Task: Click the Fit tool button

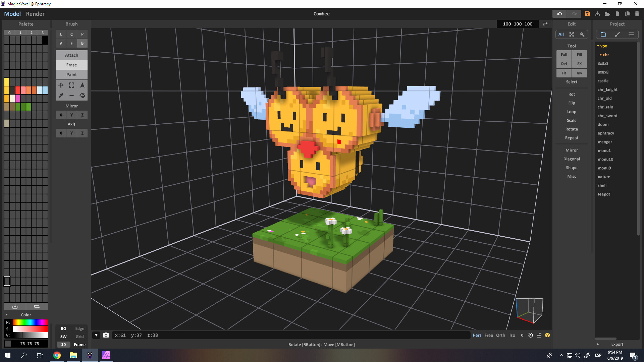Action: point(564,73)
